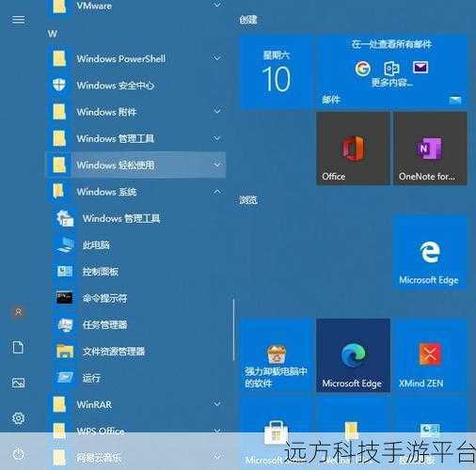
Task: Click WPS Office folder label
Action: [x=101, y=431]
